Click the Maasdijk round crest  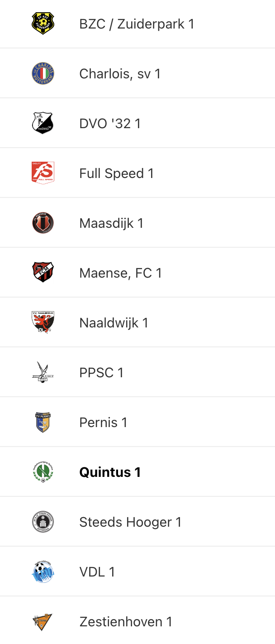(43, 223)
